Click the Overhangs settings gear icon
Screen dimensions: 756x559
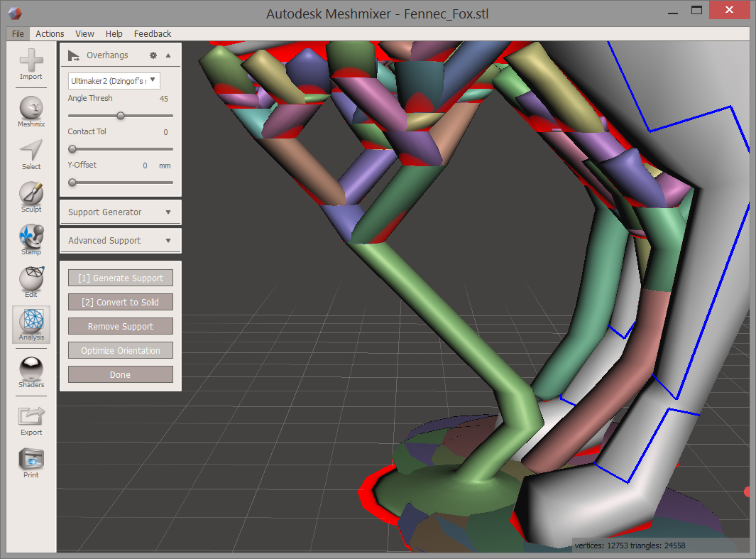point(153,55)
